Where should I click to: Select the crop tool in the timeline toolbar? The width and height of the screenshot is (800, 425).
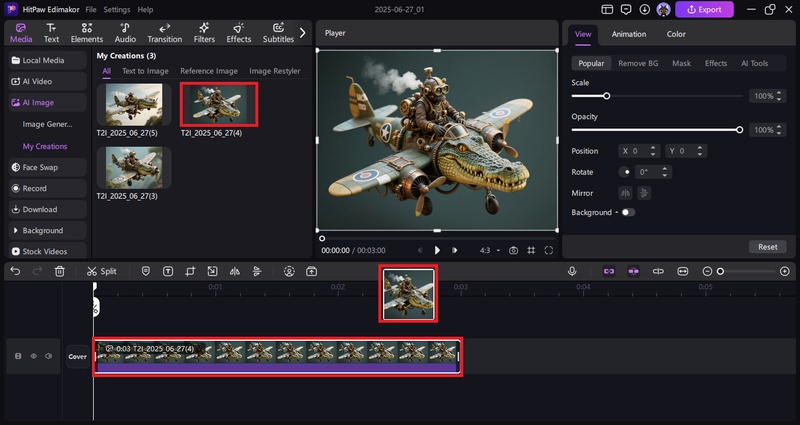click(x=189, y=271)
